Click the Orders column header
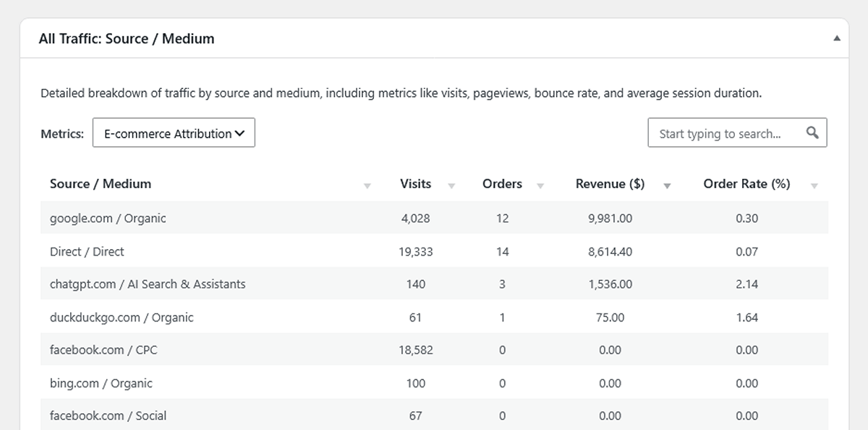 [x=502, y=184]
